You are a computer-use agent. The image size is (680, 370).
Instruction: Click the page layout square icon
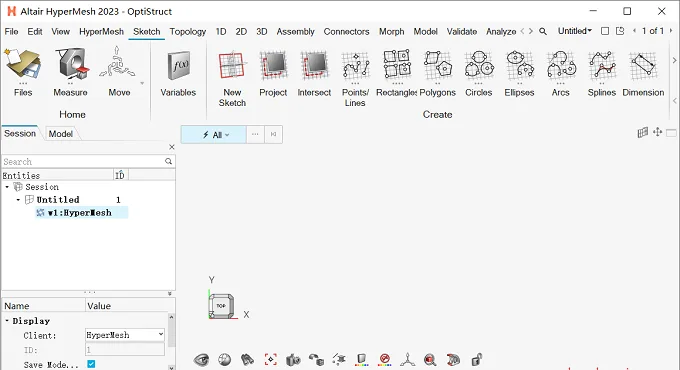(x=605, y=31)
